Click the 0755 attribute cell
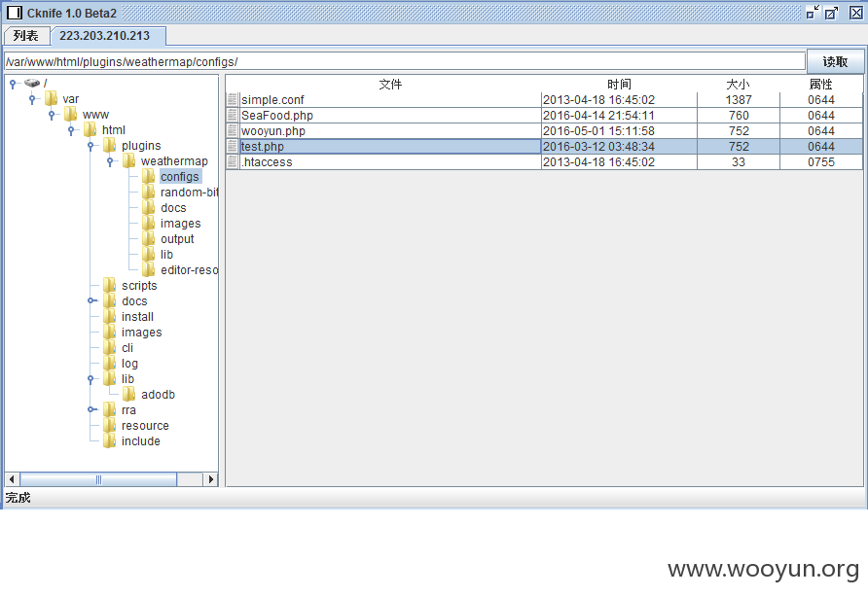 click(821, 161)
